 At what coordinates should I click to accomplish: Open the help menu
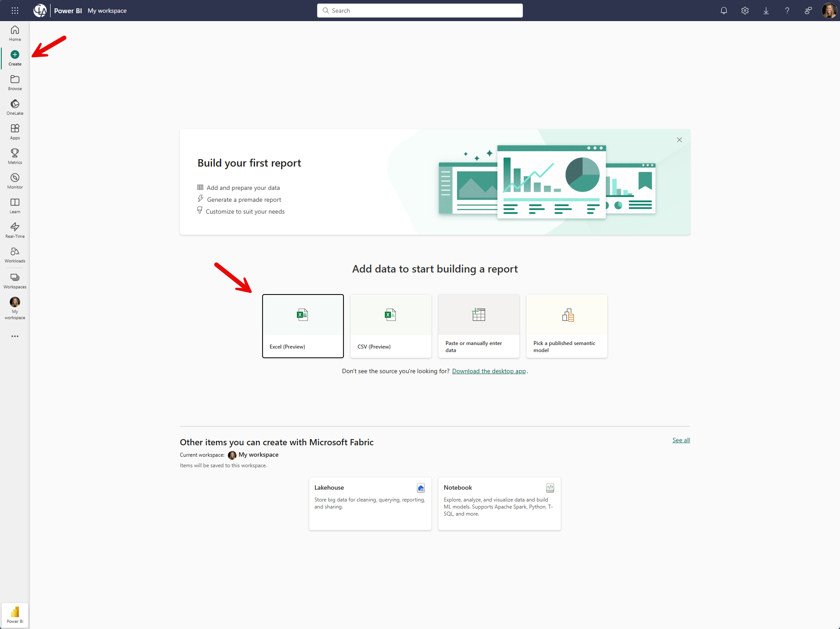point(787,10)
